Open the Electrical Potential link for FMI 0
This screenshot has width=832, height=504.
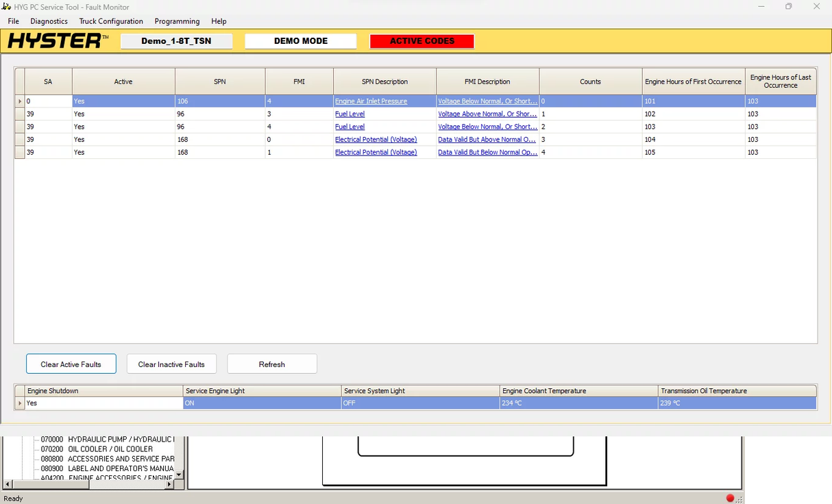(x=376, y=140)
